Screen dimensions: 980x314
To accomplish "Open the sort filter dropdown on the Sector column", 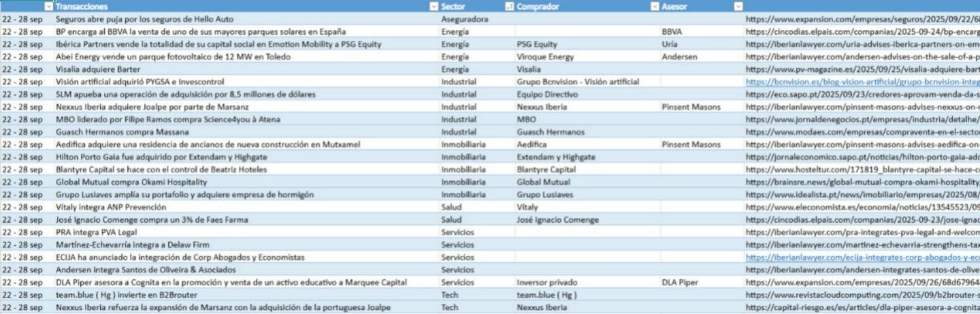I will tap(509, 6).
